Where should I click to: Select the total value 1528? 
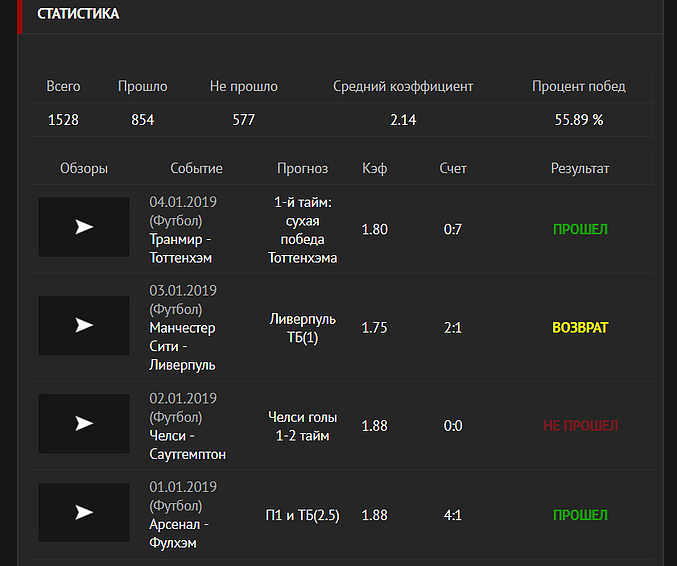click(63, 120)
